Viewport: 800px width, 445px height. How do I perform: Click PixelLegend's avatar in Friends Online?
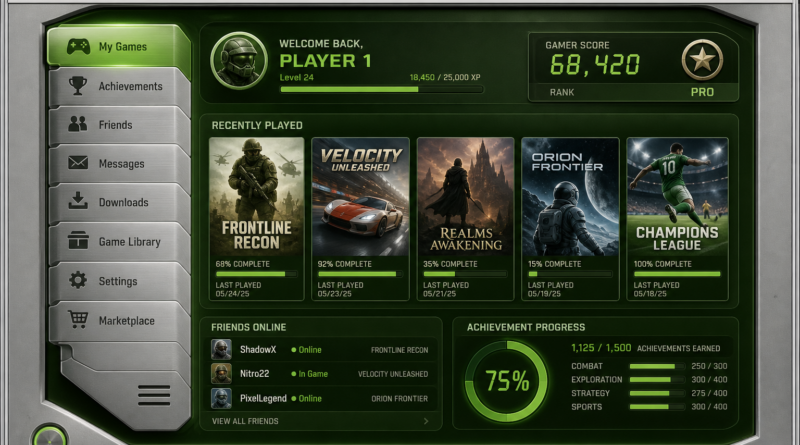221,398
